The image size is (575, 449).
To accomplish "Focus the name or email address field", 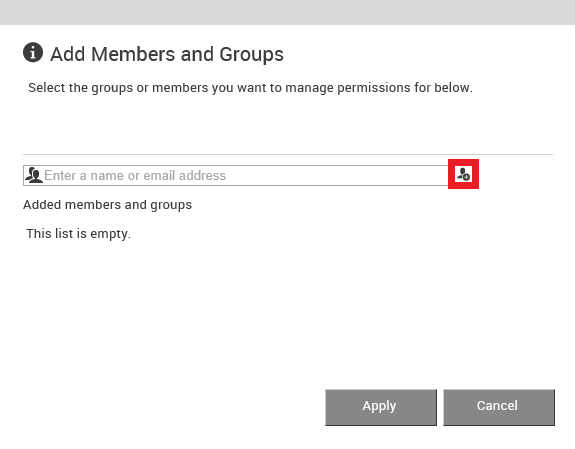I will 236,175.
